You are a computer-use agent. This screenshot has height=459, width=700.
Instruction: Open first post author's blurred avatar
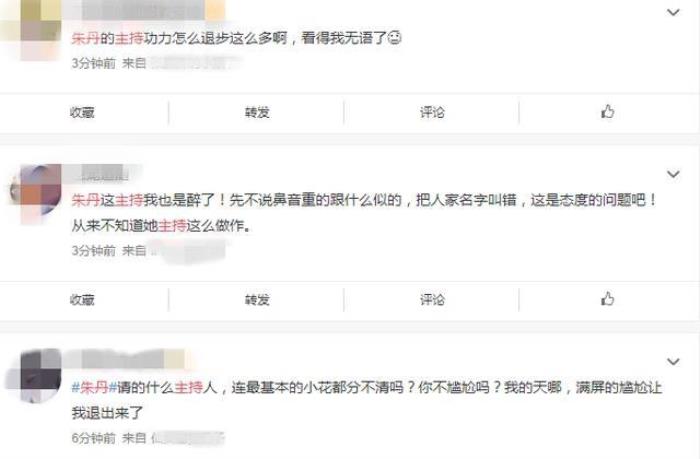(36, 27)
